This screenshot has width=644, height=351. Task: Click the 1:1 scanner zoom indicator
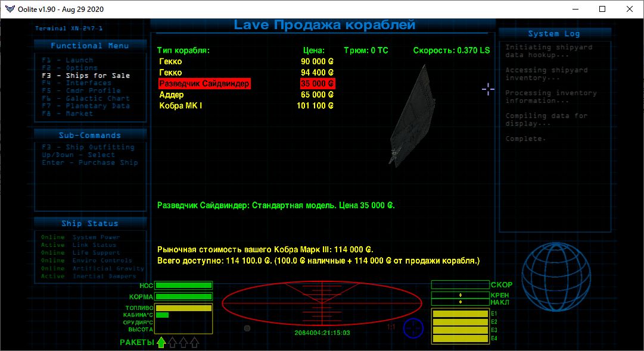pyautogui.click(x=391, y=327)
